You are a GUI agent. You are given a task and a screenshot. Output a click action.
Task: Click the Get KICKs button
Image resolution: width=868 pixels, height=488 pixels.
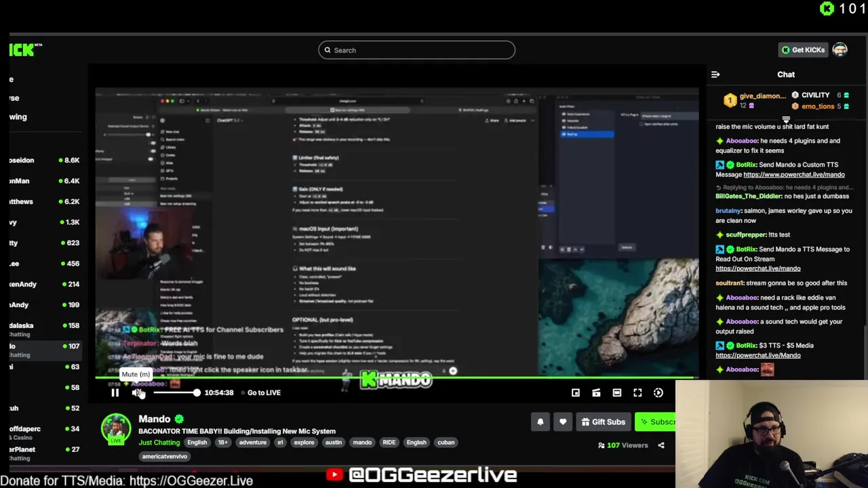pos(803,49)
